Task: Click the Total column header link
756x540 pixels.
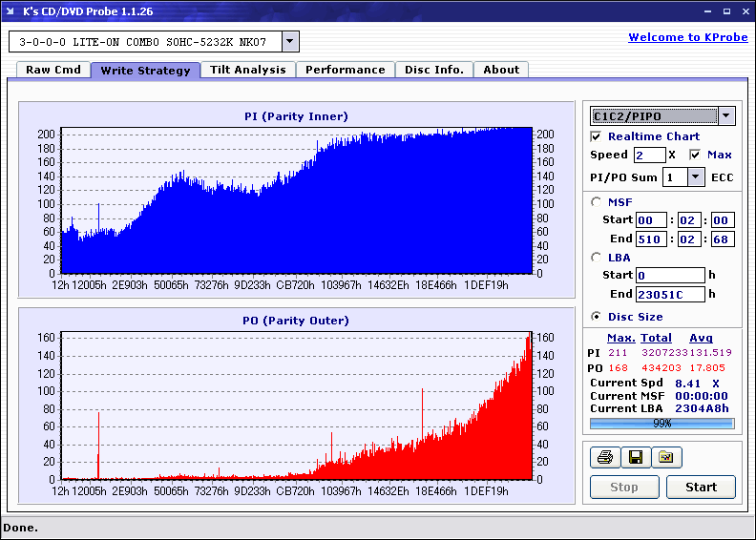Action: pyautogui.click(x=656, y=338)
